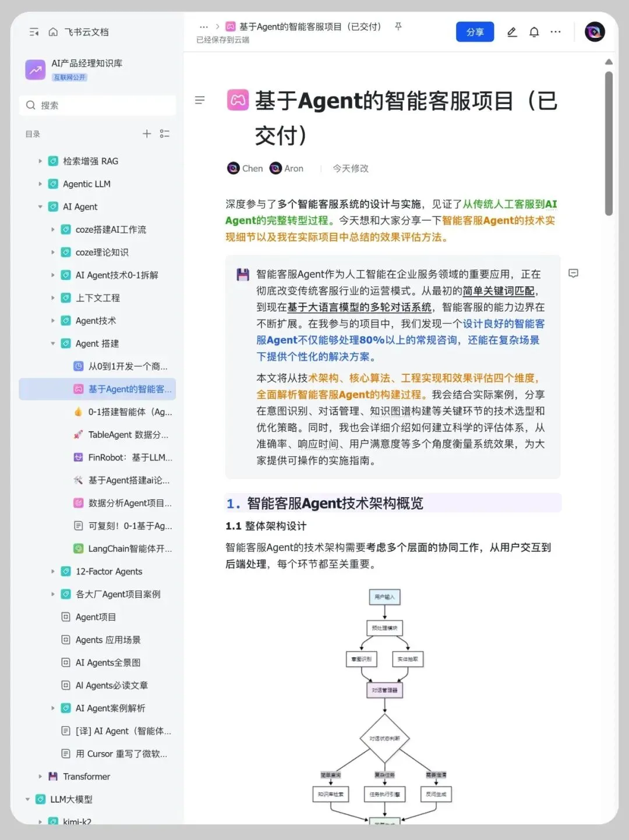Open the Agent项目 page
The width and height of the screenshot is (629, 840).
tap(97, 617)
